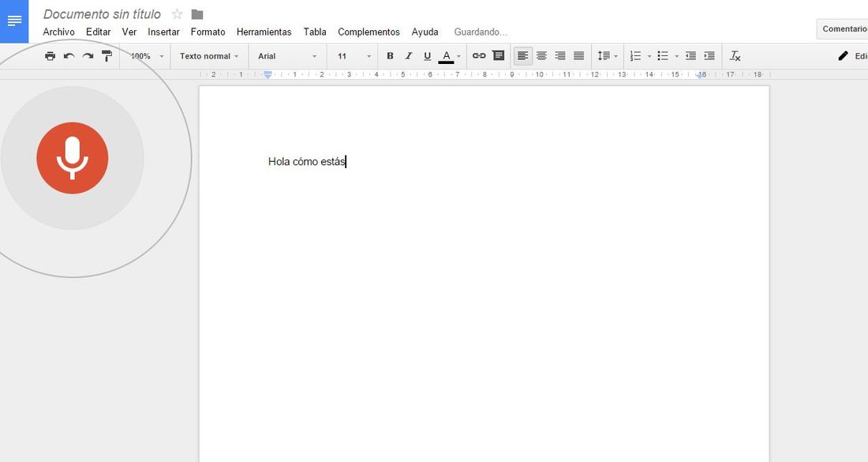Select the paint format tool
Image resolution: width=868 pixels, height=462 pixels.
click(107, 56)
